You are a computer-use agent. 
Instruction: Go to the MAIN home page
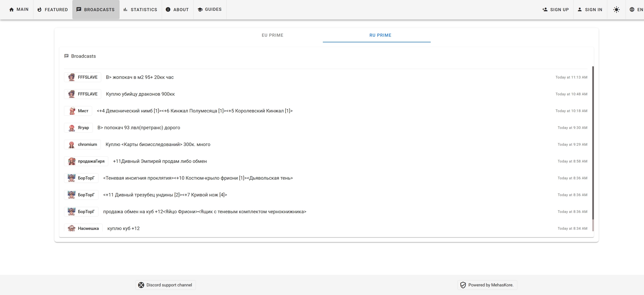point(19,9)
